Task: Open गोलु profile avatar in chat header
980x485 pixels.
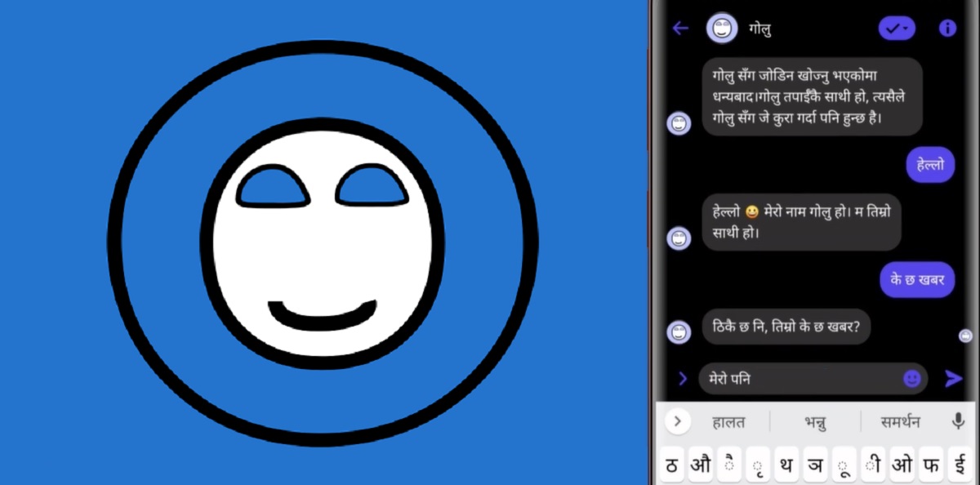Action: tap(721, 29)
